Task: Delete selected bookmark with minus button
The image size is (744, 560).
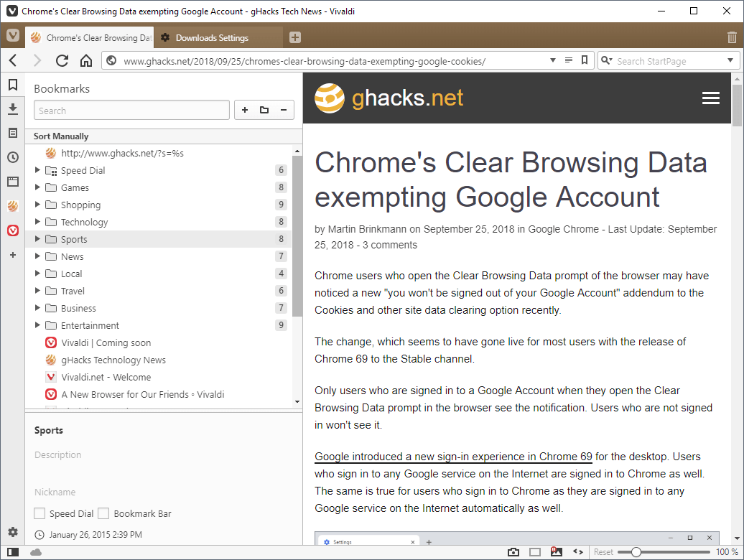Action: coord(284,110)
